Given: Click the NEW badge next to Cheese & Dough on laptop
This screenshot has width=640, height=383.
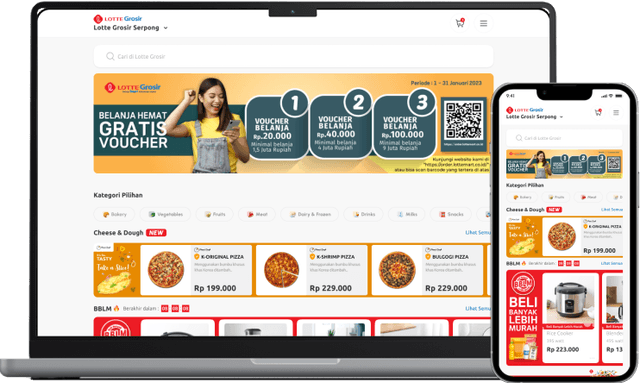Looking at the screenshot, I should 156,233.
